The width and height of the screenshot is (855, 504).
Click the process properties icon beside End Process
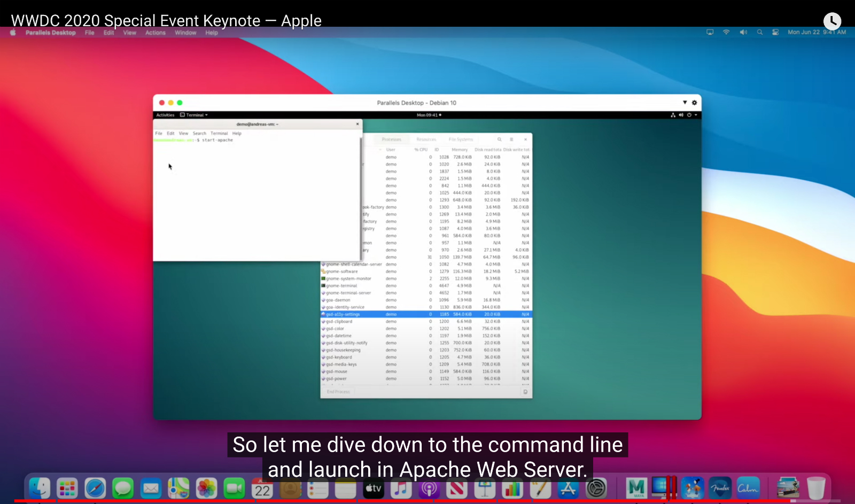pyautogui.click(x=525, y=392)
